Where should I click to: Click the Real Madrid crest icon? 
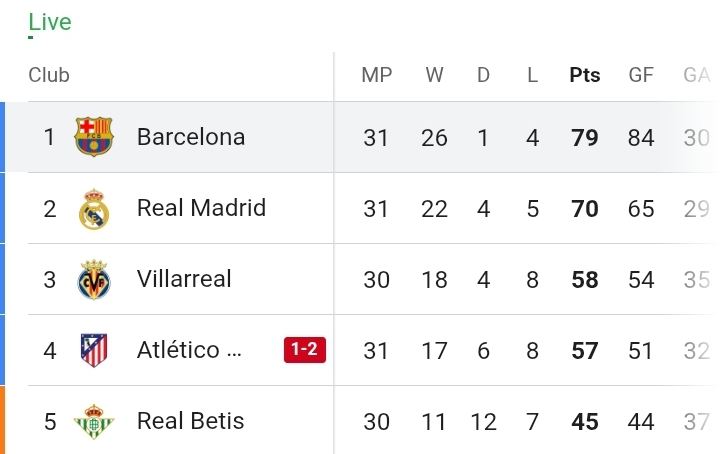tap(95, 209)
